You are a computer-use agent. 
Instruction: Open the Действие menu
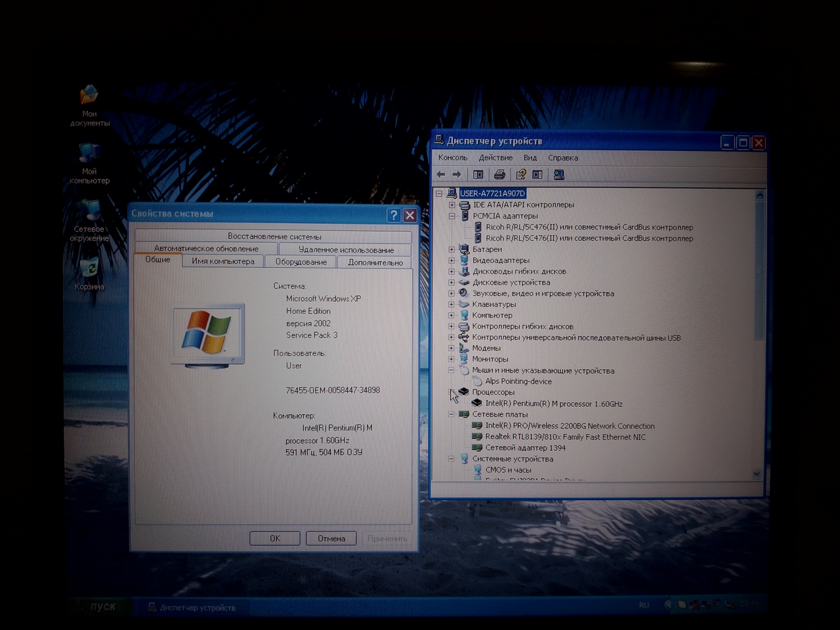(495, 157)
